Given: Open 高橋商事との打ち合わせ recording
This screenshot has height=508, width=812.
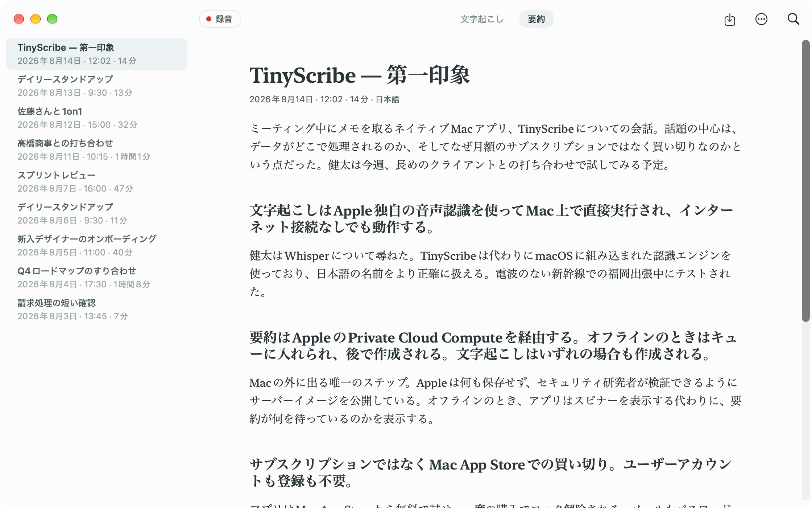Looking at the screenshot, I should [96, 149].
